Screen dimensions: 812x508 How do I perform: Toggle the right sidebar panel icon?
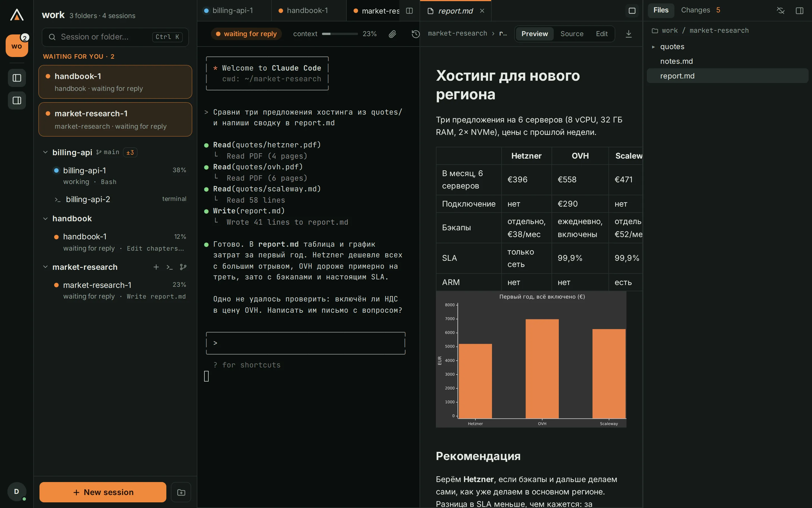[800, 11]
